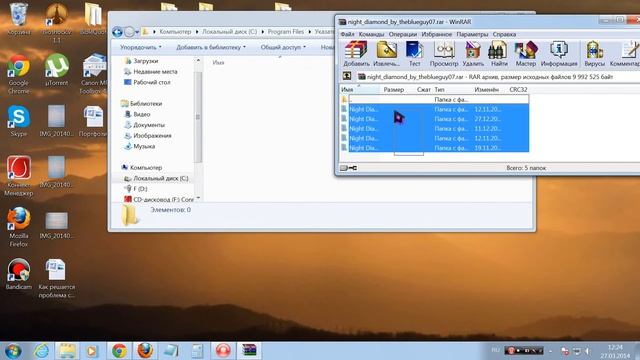Open Информация (Info) in WinRAR toolbar
The image size is (640, 360).
[x=559, y=54]
